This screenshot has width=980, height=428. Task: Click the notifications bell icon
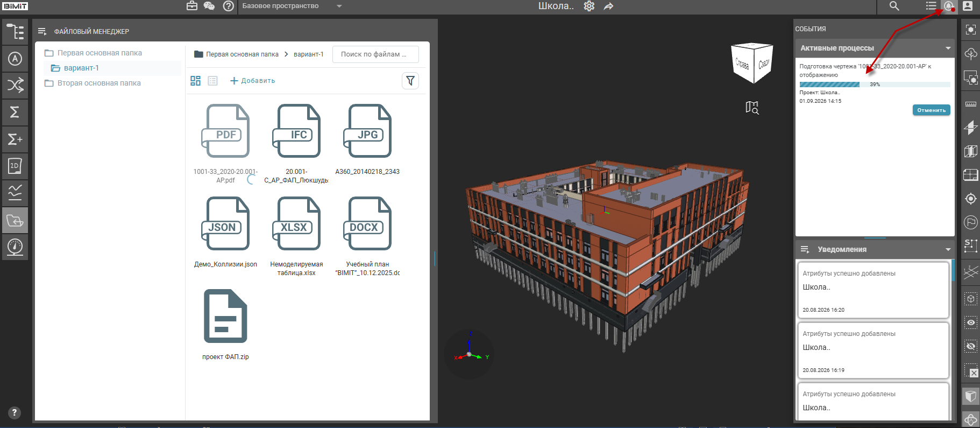(x=949, y=6)
